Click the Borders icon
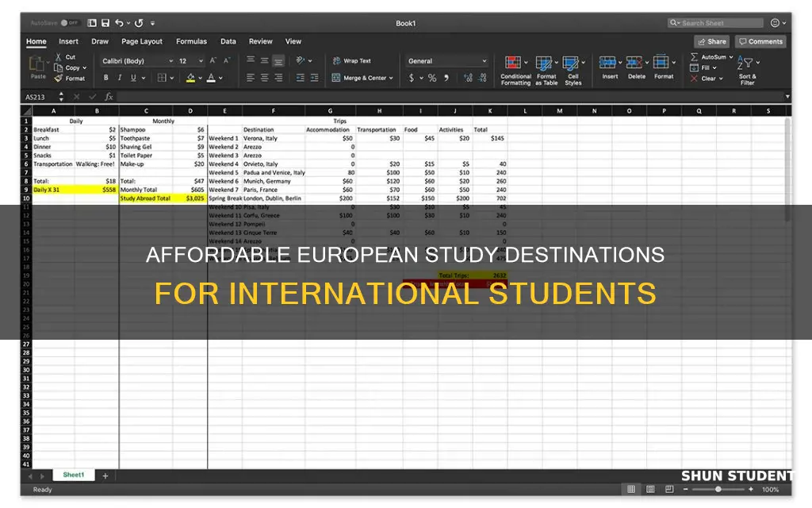This screenshot has height=508, width=812. (x=162, y=78)
